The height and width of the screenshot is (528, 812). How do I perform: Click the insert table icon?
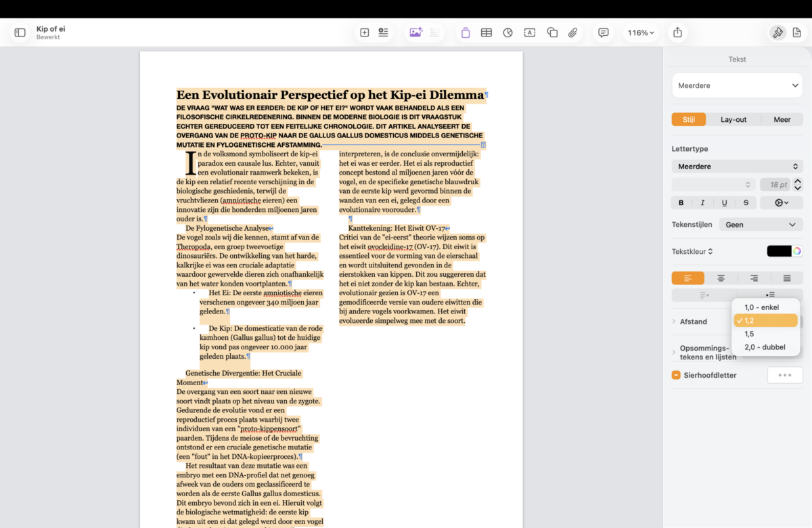(486, 32)
